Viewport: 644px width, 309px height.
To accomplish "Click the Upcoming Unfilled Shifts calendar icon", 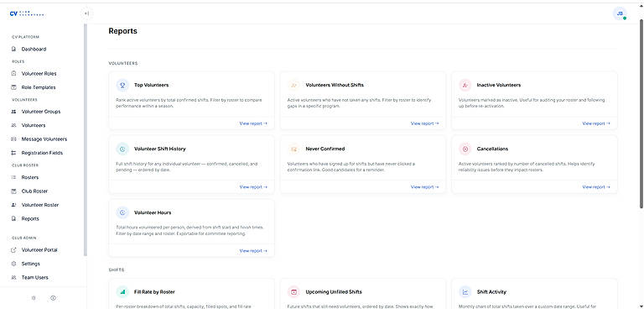I will pos(293,291).
